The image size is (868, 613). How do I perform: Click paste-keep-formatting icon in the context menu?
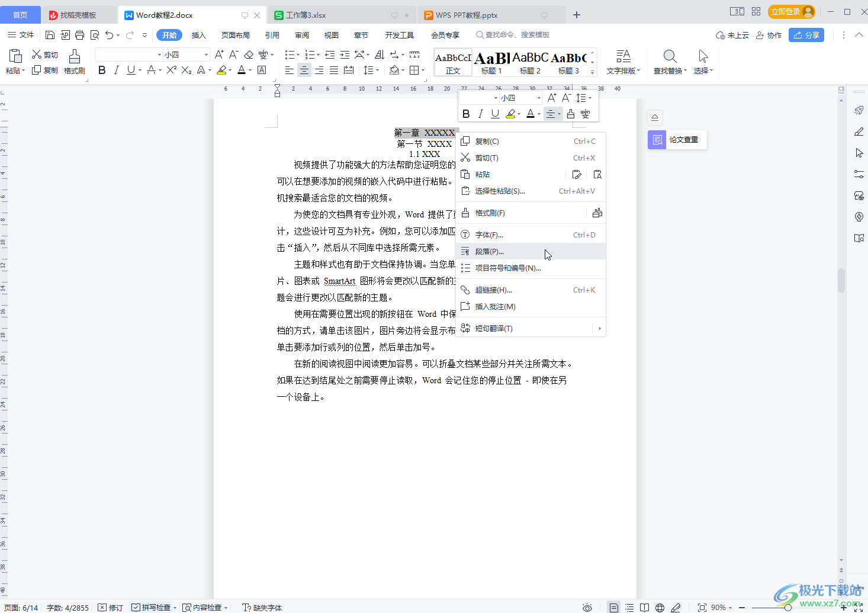click(x=577, y=174)
